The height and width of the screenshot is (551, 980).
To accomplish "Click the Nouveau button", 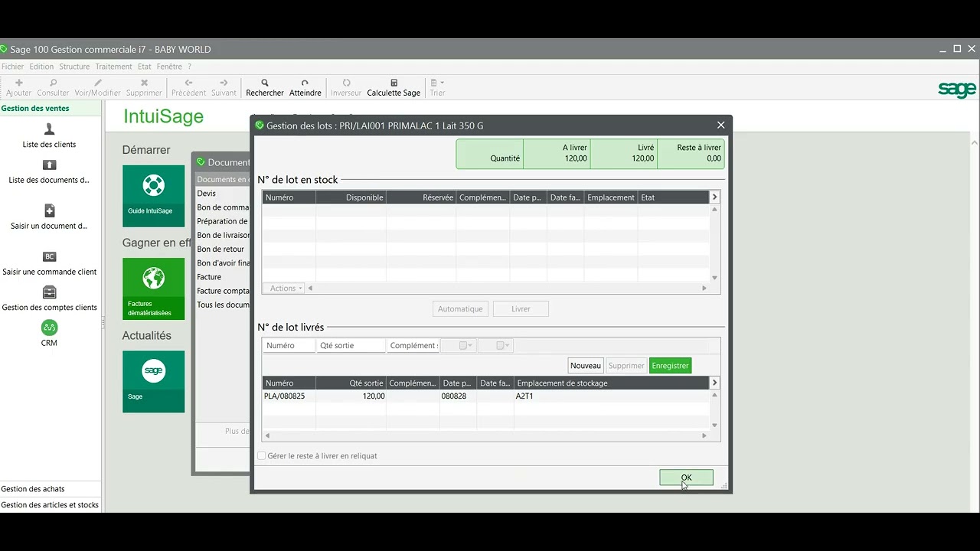I will tap(586, 366).
